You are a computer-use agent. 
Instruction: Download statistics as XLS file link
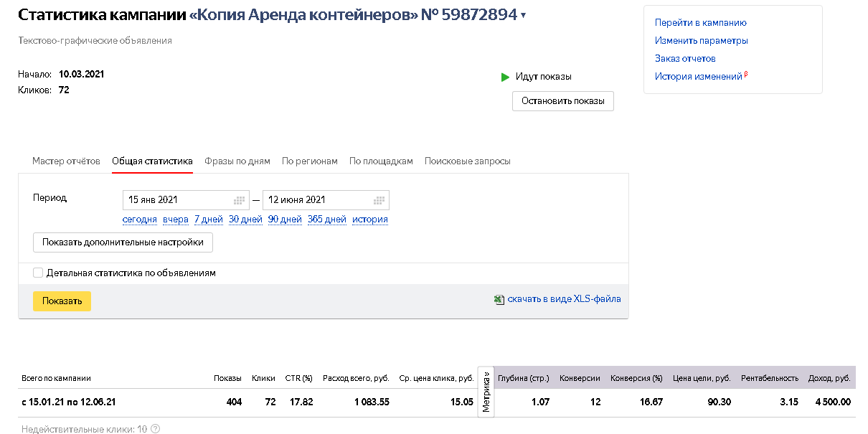coord(564,299)
